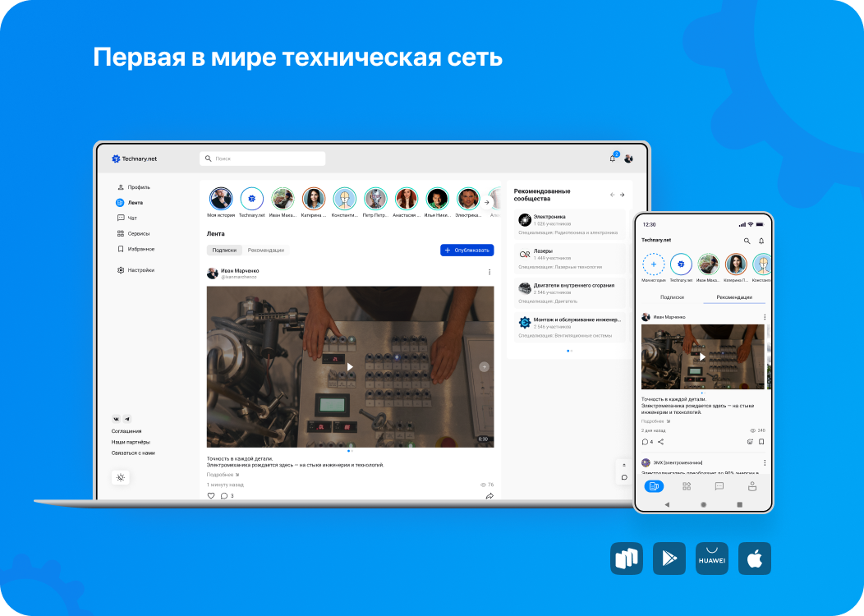Tap share icon on phone post

[660, 442]
